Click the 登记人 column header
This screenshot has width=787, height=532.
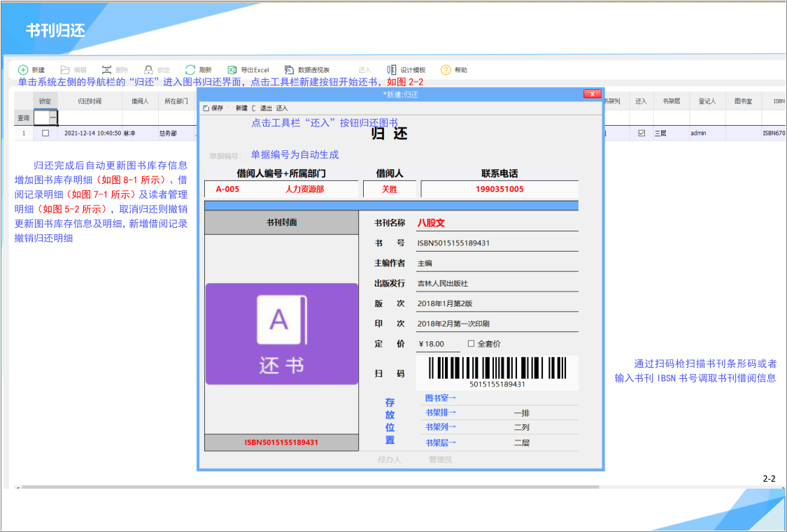click(x=707, y=101)
